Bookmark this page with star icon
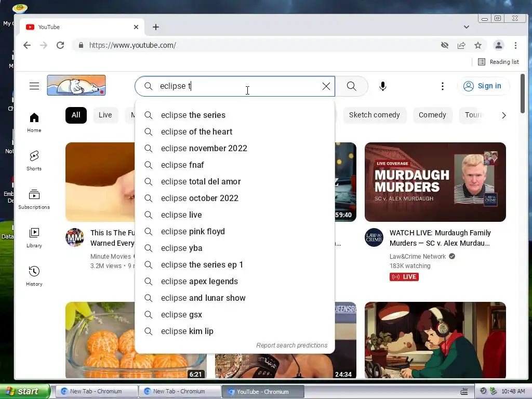Screen dimensions: 532x399 coord(478,45)
